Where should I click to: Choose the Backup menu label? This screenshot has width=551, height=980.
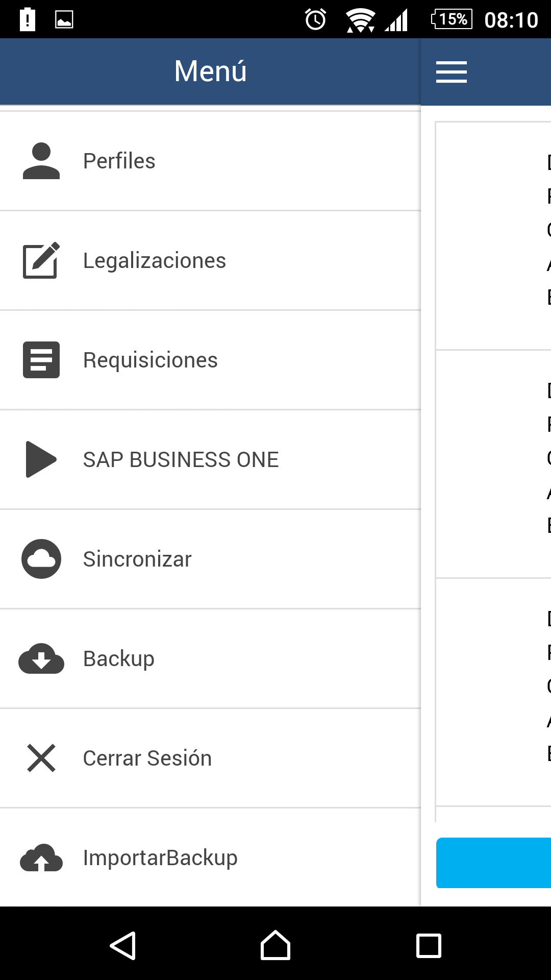(x=119, y=659)
